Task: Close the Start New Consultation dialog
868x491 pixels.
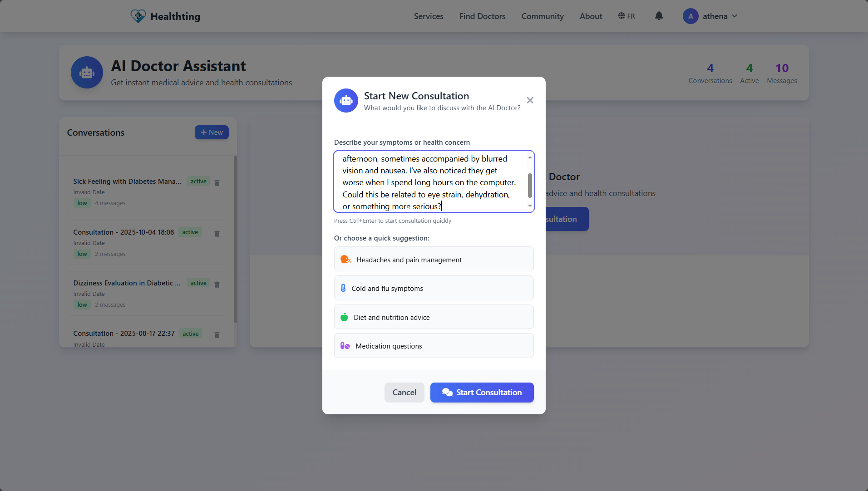Action: [x=529, y=100]
